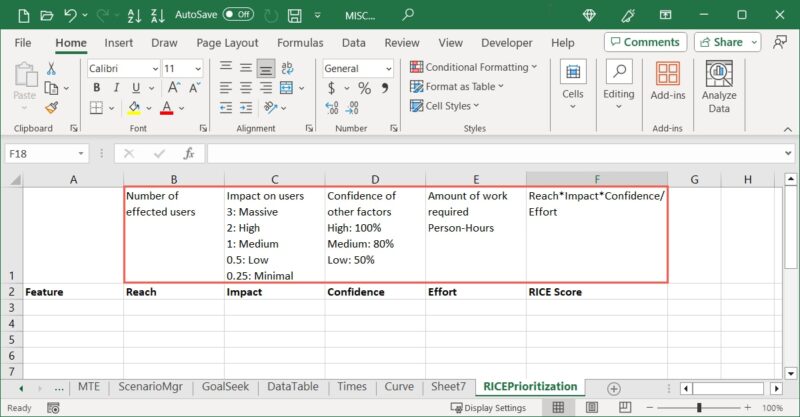Open the Formulas ribbon tab
Image resolution: width=800 pixels, height=417 pixels.
click(300, 43)
